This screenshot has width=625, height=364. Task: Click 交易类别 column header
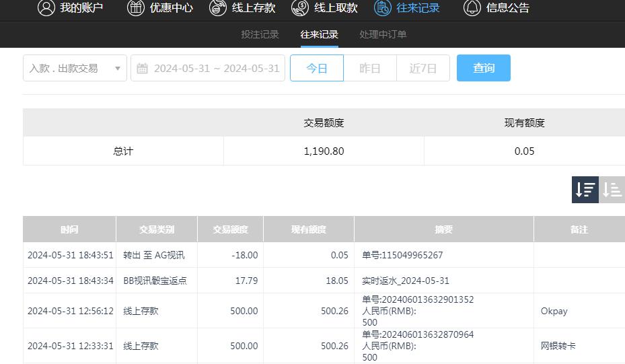[157, 229]
